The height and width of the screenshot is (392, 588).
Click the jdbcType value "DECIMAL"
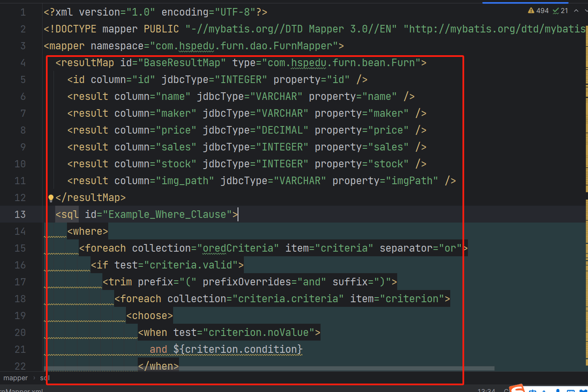(282, 130)
